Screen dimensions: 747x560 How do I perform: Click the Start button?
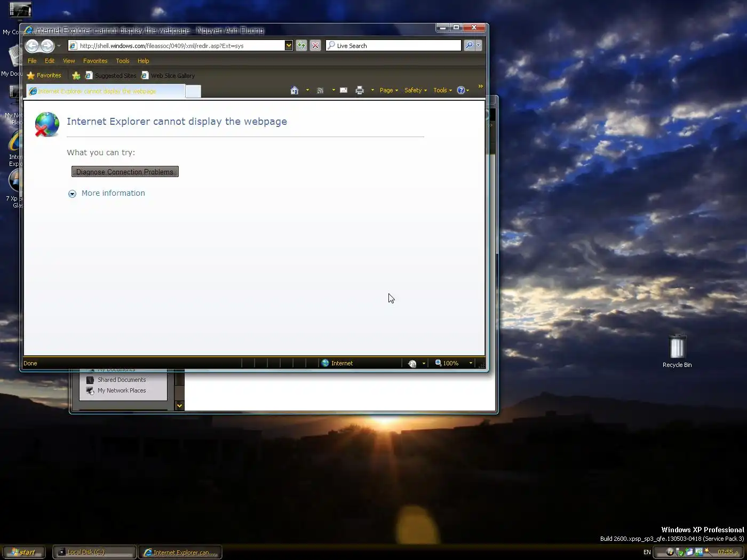point(23,553)
